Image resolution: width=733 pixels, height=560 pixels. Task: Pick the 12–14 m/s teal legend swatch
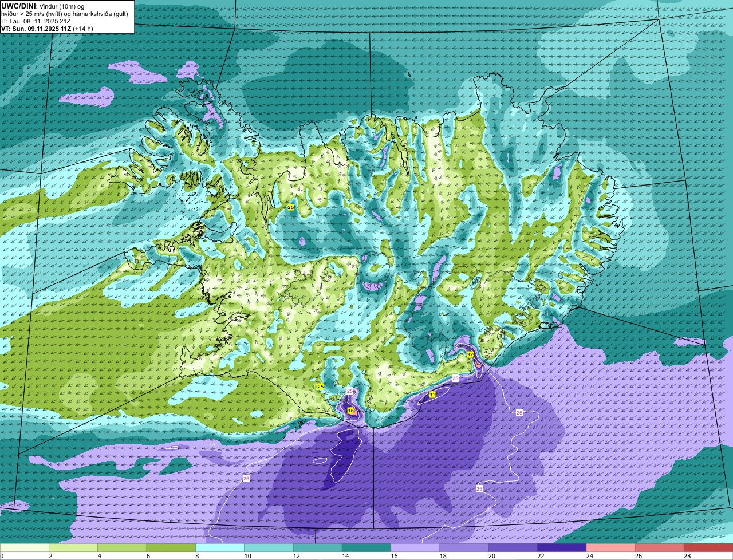point(318,547)
